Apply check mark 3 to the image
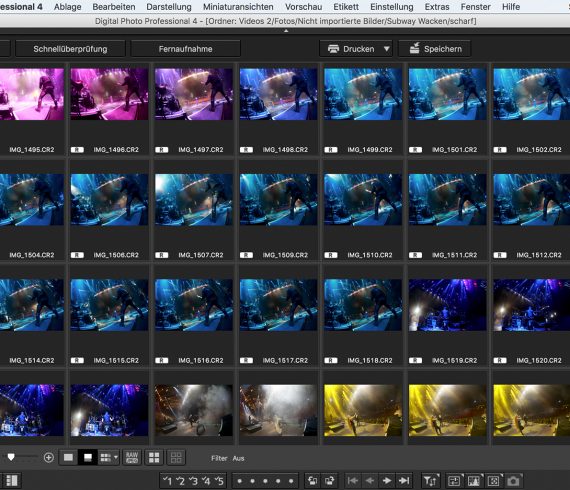Viewport: 570px width, 490px height. coord(193,481)
